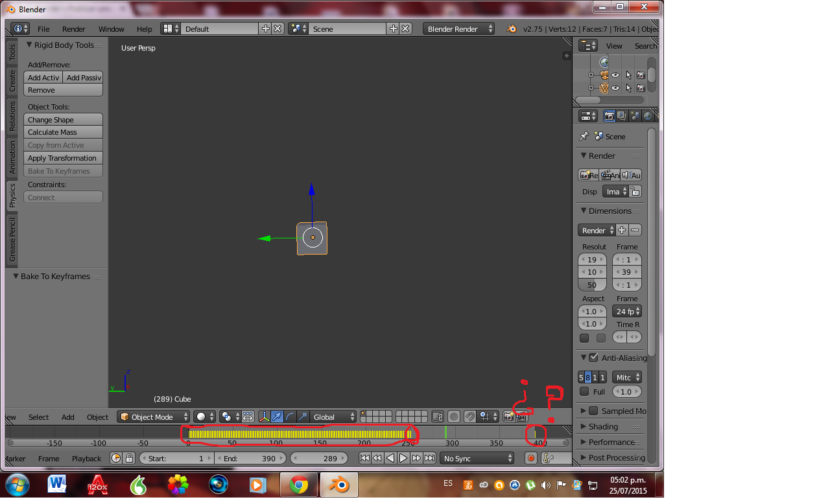Click the OpenGL render image camera icon
The width and height of the screenshot is (830, 504).
pyautogui.click(x=508, y=417)
